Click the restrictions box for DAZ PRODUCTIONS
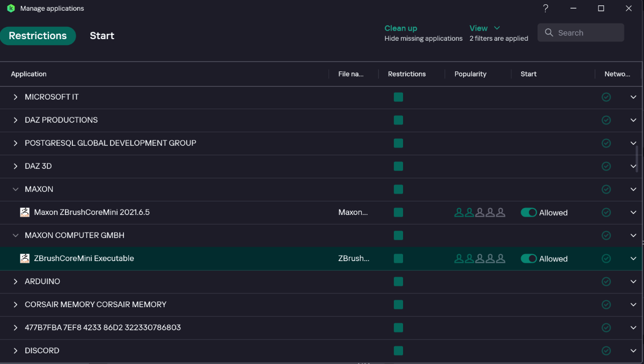The image size is (644, 364). coord(398,120)
